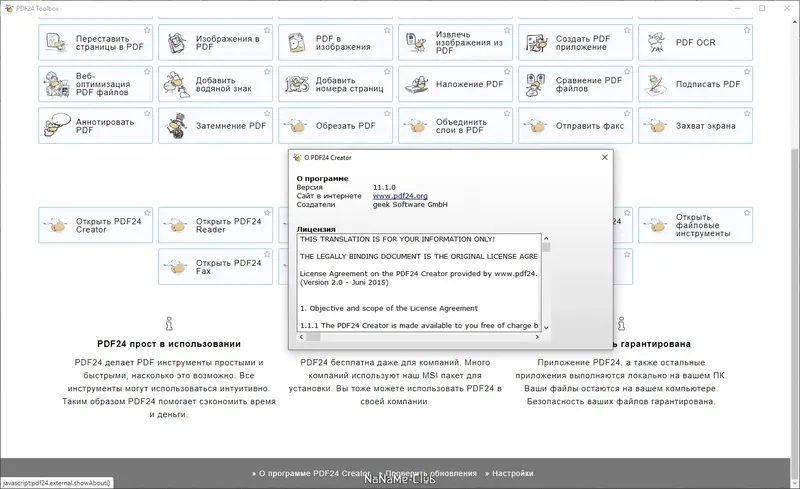Open the Compare PDF files tile
This screenshot has width=800, height=489.
576,84
